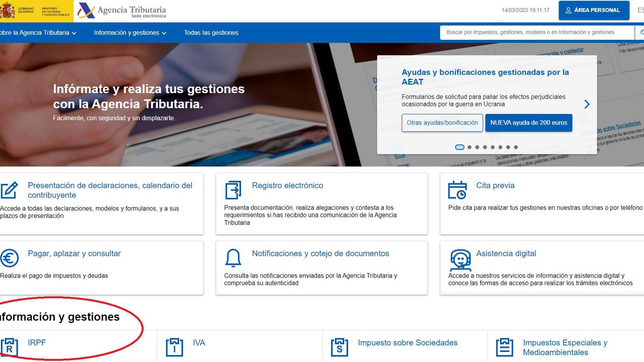Viewport: 644px width, 362px height.
Task: Open the IVA section
Action: pyautogui.click(x=199, y=343)
